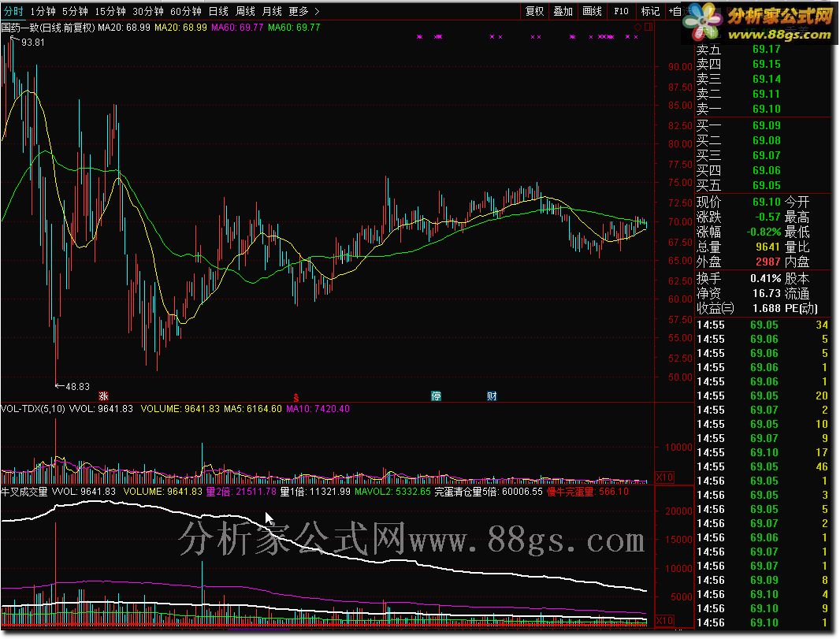Screen dimensions: 840x639
Task: Select the 60分钟 period tab
Action: (185, 11)
